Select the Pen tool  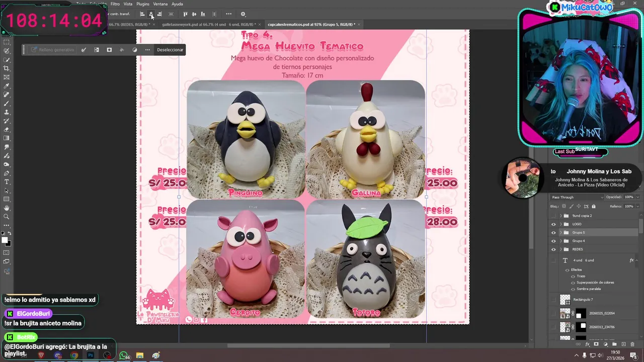click(7, 173)
